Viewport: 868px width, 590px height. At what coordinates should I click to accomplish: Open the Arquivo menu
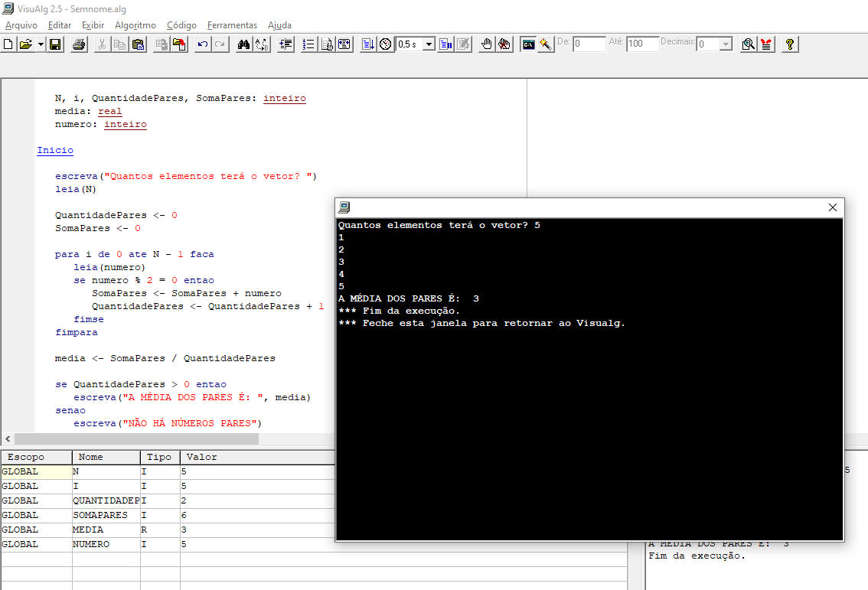[21, 25]
